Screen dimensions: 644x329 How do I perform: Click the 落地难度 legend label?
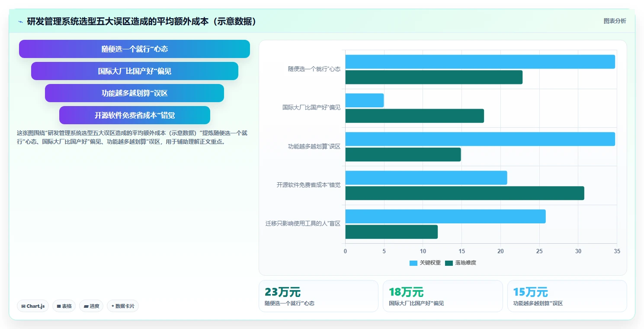coord(465,263)
